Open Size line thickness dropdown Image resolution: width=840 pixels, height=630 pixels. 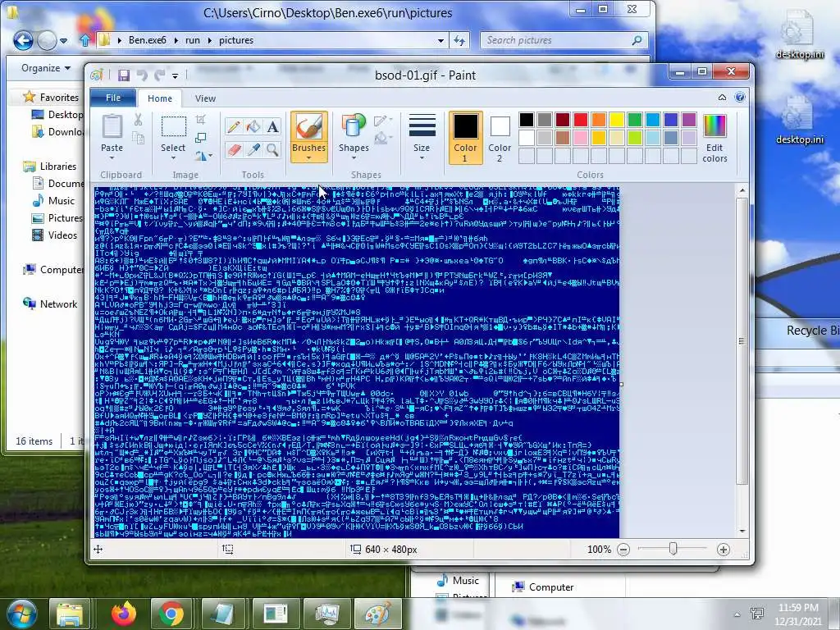[422, 137]
